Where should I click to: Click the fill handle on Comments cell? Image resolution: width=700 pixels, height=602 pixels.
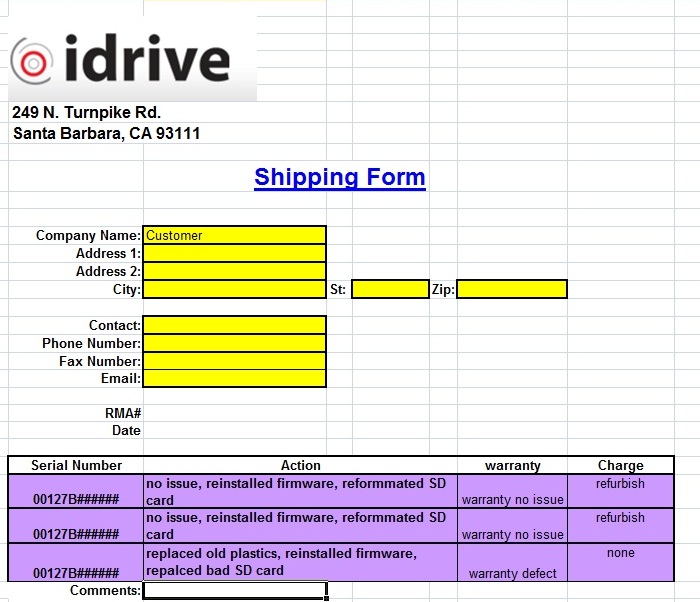coord(327,598)
